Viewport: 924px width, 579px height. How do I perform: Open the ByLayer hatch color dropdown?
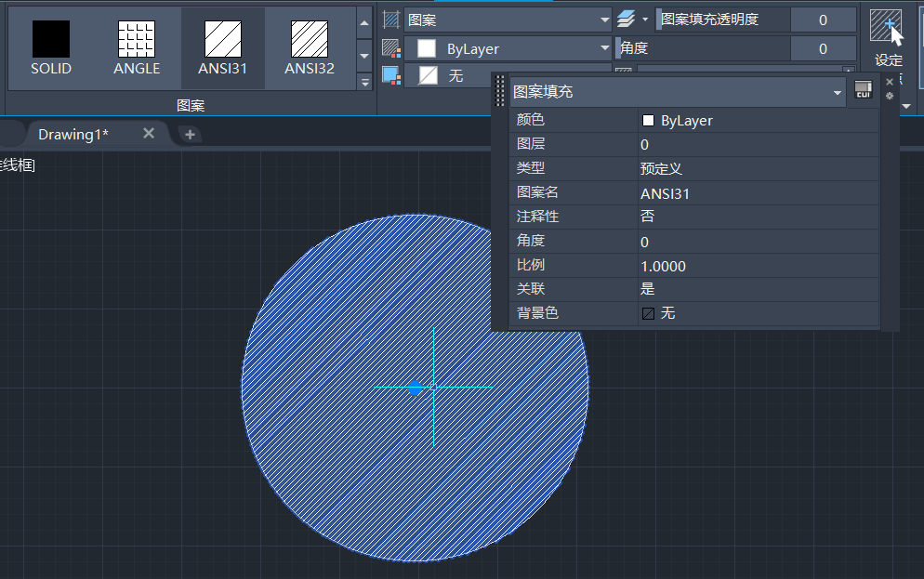508,48
